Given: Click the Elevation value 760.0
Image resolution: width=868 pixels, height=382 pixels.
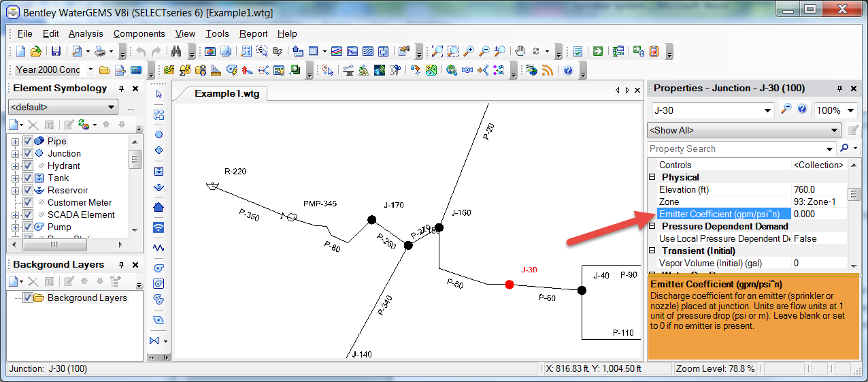Looking at the screenshot, I should click(x=818, y=189).
